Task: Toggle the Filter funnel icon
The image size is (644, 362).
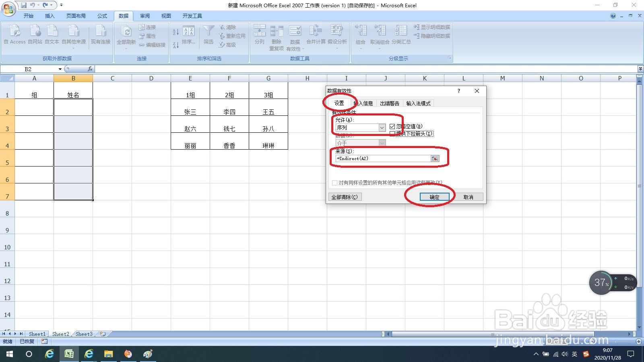Action: point(208,31)
